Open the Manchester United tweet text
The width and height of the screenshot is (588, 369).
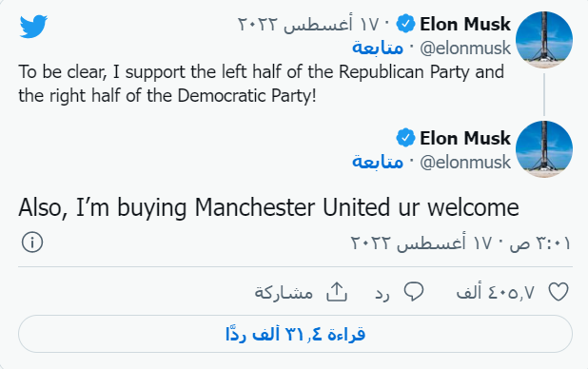click(268, 207)
